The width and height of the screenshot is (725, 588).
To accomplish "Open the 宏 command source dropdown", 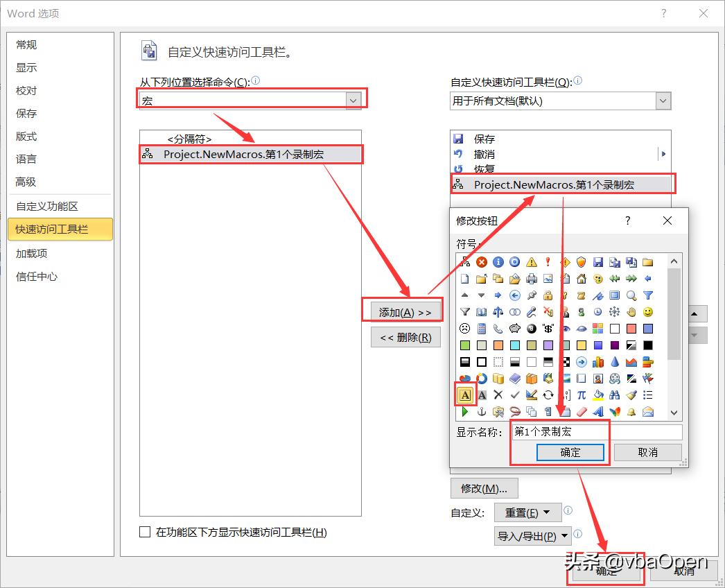I will point(353,99).
